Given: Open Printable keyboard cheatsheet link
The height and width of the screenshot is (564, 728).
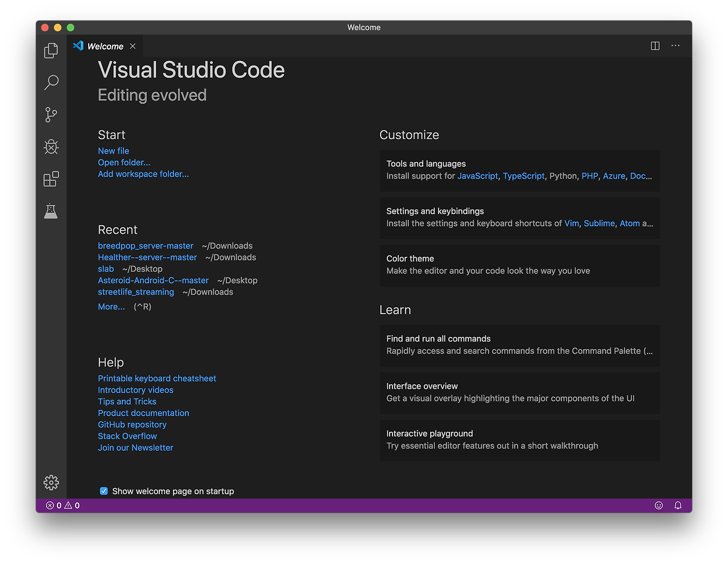Looking at the screenshot, I should pyautogui.click(x=157, y=378).
